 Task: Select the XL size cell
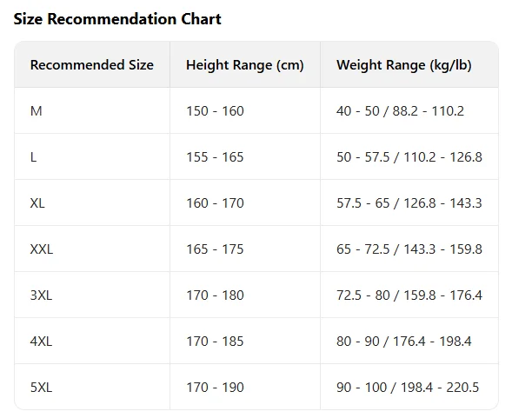[x=38, y=203]
